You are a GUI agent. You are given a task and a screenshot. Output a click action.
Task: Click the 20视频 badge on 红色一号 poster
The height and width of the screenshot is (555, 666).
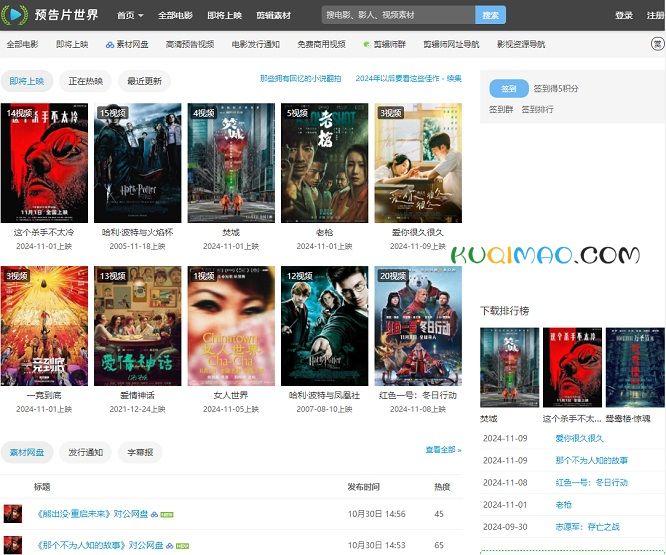[x=393, y=276]
